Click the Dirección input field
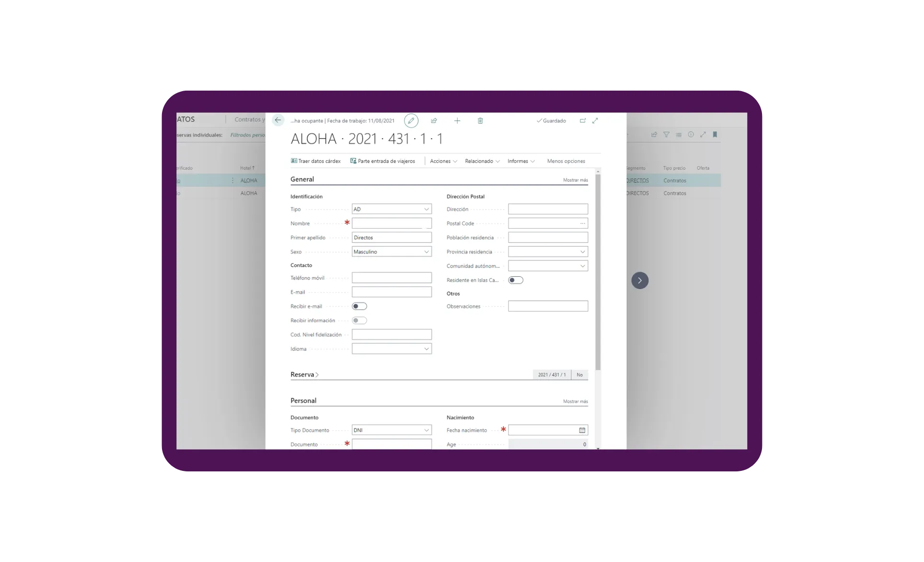This screenshot has height=562, width=924. (548, 209)
